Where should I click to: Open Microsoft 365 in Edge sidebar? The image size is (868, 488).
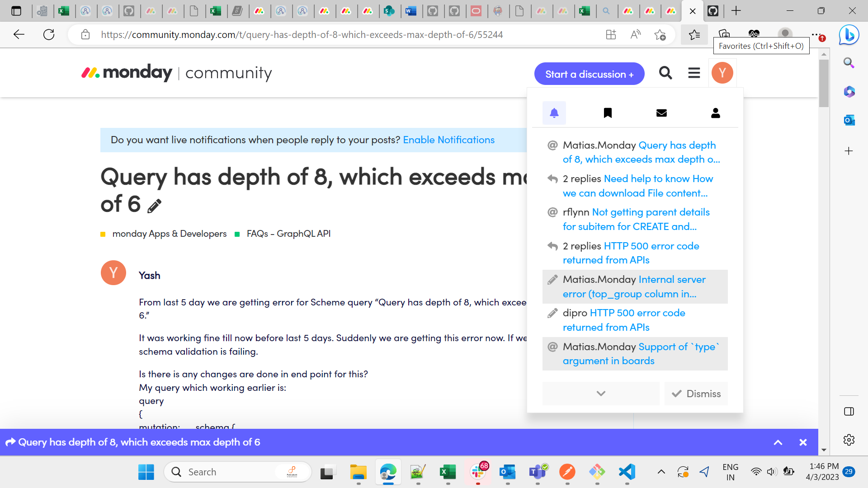click(849, 92)
